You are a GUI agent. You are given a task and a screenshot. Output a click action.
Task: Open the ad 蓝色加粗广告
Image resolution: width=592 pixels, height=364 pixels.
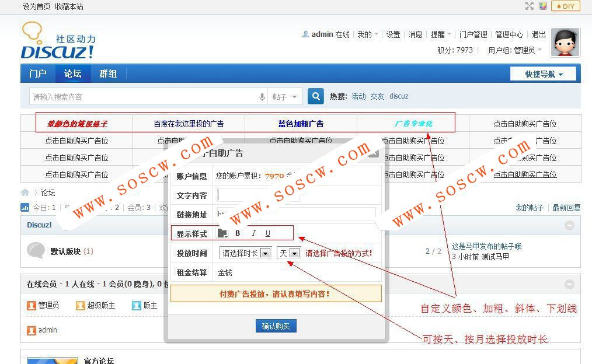click(301, 123)
